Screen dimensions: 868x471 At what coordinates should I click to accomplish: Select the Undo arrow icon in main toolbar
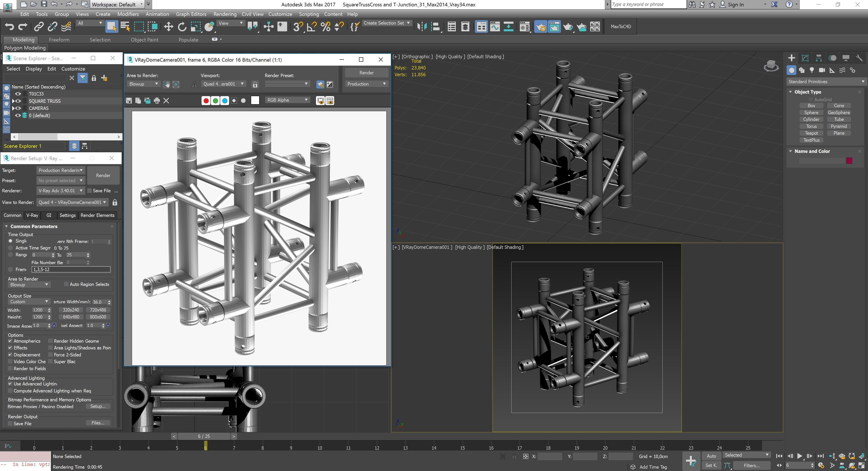9,27
